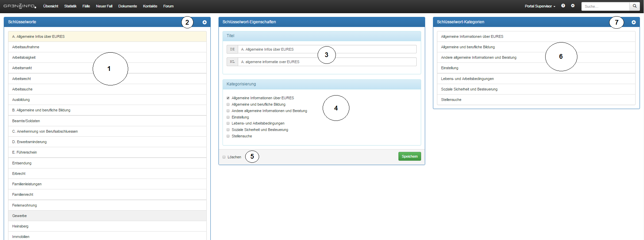Open the Statistik menu

point(70,6)
